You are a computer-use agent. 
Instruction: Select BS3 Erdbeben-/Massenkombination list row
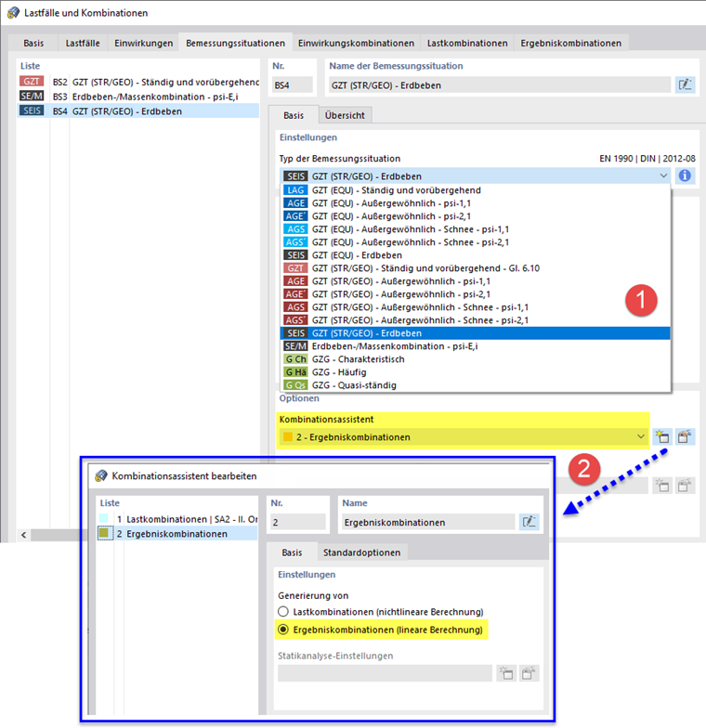click(138, 97)
